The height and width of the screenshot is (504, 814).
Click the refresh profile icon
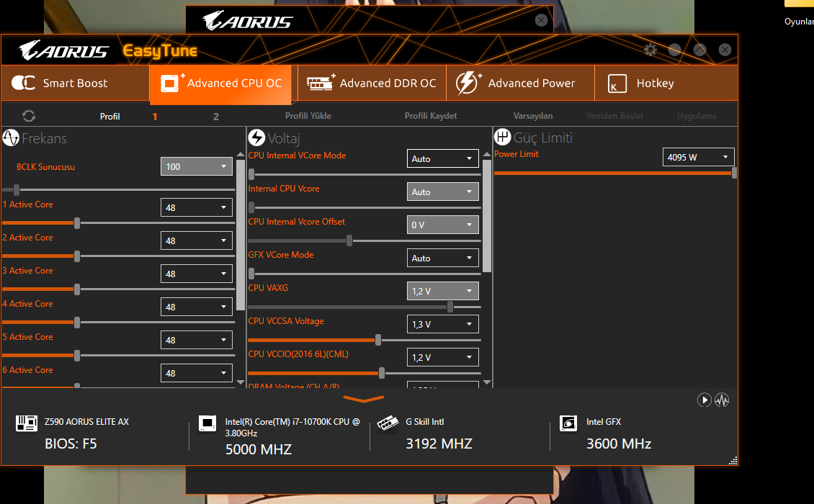point(29,116)
